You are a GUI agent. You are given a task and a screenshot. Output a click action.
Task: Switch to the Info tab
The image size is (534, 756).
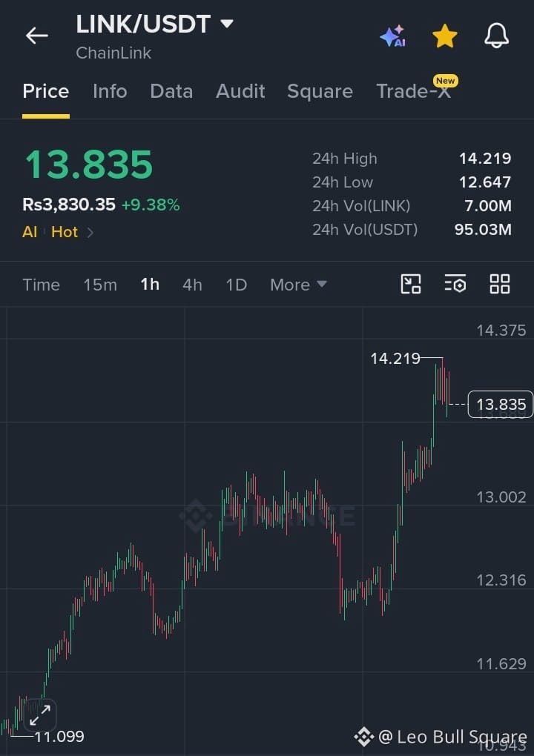point(110,91)
